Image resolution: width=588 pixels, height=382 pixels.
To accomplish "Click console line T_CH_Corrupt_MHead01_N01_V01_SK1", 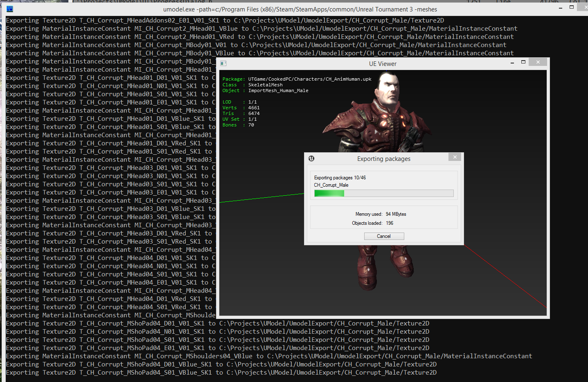I will pos(110,86).
